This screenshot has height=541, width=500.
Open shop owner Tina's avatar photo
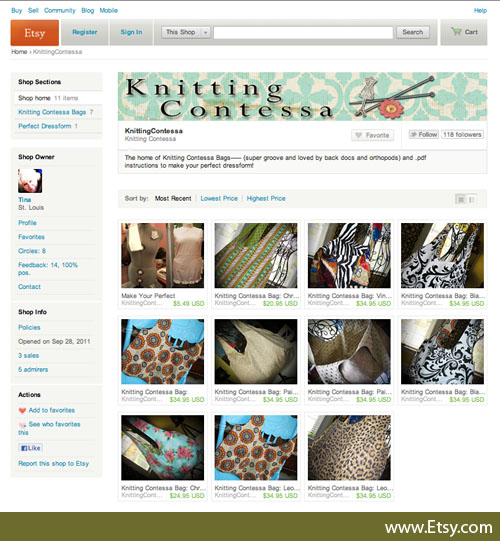tap(30, 181)
